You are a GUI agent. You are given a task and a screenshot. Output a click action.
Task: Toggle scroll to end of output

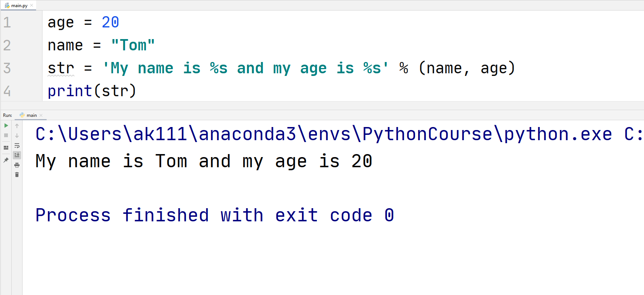point(17,155)
